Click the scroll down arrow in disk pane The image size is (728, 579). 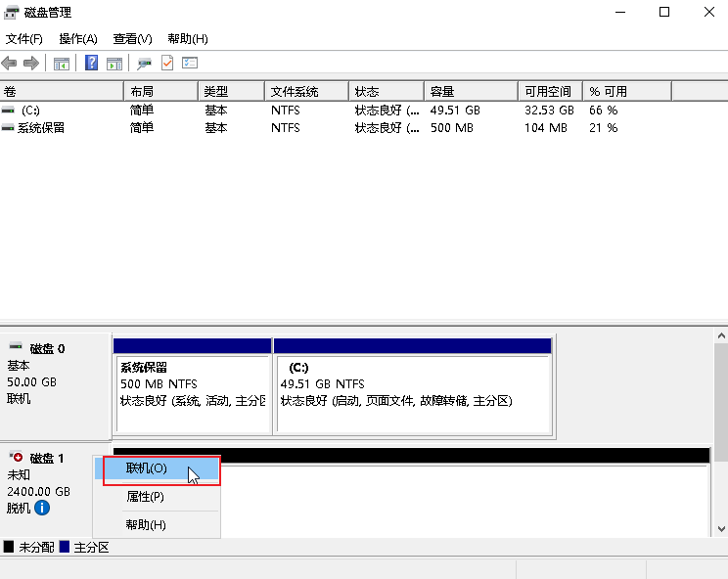pos(721,528)
